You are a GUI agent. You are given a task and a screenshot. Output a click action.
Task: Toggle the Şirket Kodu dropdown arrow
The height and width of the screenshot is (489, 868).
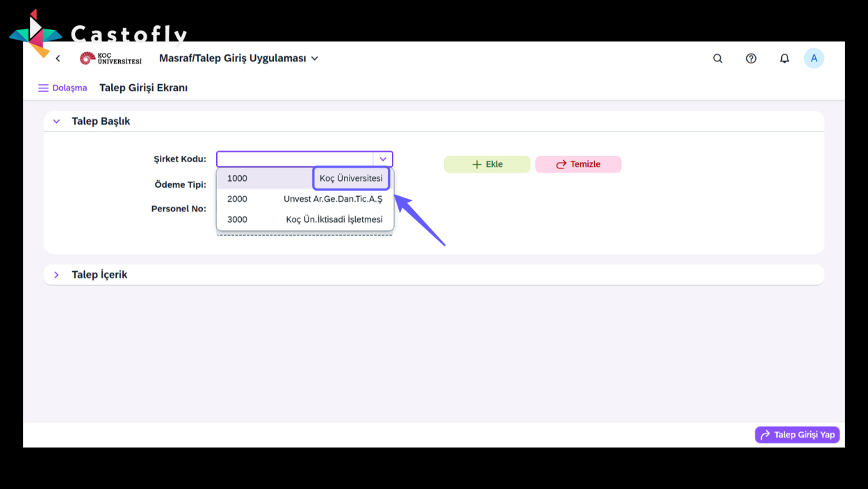point(383,159)
